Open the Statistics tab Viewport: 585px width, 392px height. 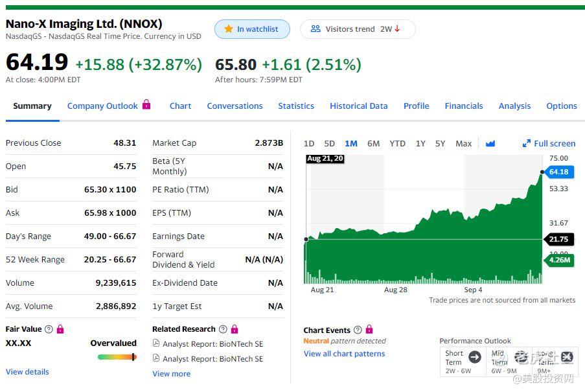[296, 106]
